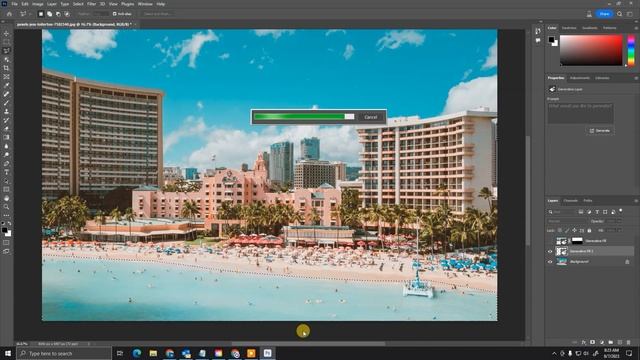640x360 pixels.
Task: Choose Add to selection mode icon
Action: 49,14
